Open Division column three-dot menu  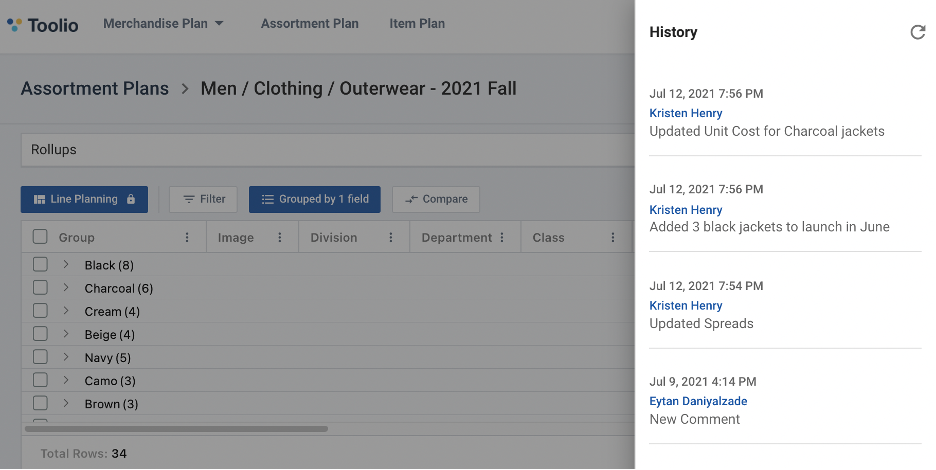coord(391,238)
